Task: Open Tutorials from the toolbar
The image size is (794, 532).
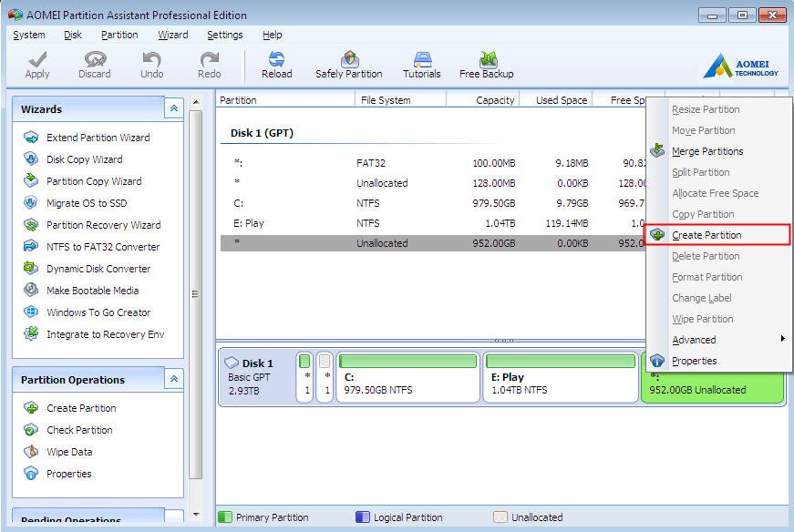Action: [x=422, y=66]
